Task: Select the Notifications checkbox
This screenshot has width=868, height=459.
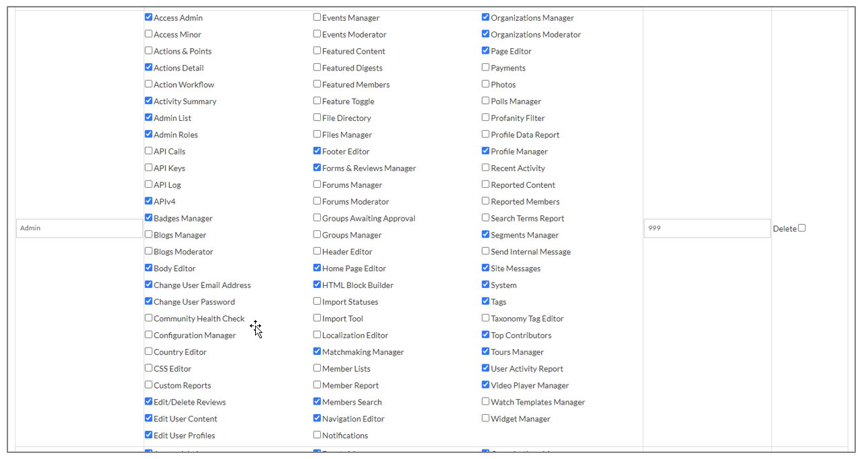Action: pos(317,435)
